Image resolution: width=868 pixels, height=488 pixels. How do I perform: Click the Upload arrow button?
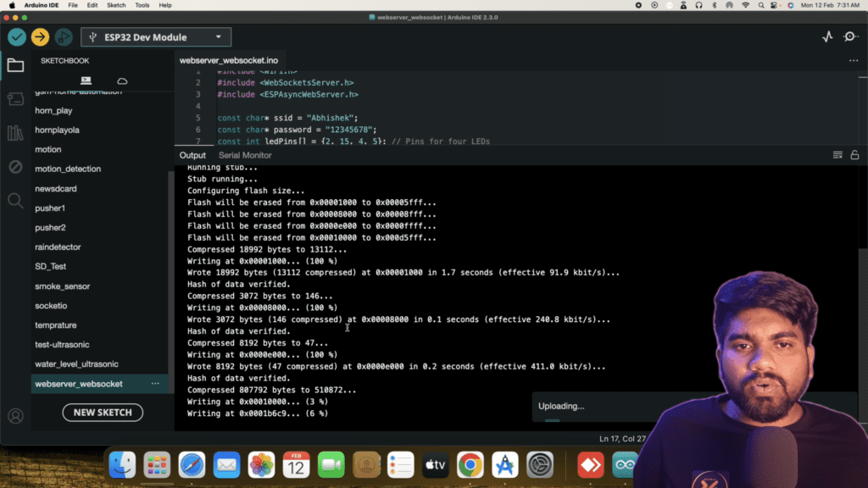coord(40,37)
